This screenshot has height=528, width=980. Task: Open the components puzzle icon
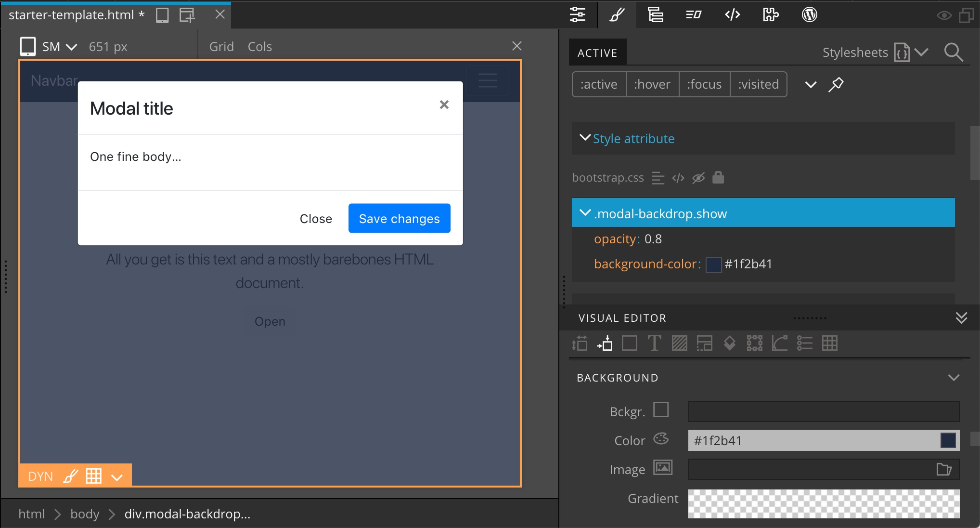(x=771, y=15)
